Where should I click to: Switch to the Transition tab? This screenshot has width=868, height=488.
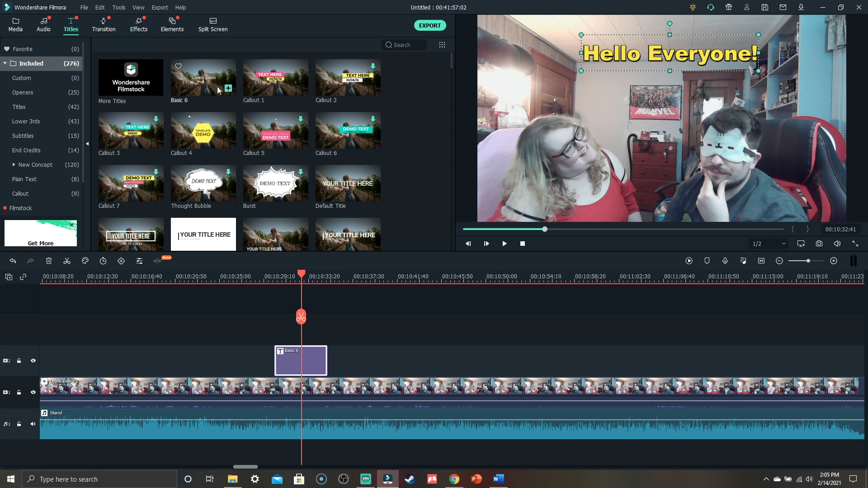(x=104, y=24)
